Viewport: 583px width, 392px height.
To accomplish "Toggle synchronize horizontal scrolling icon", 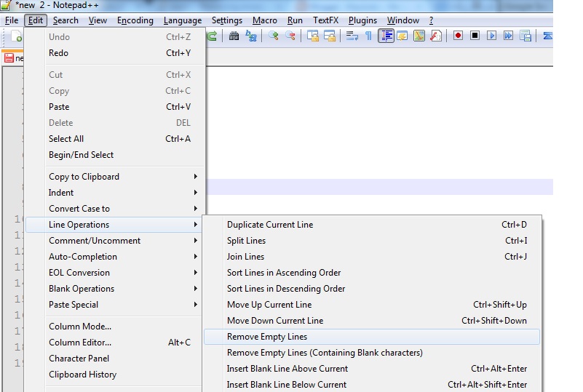I will [330, 36].
